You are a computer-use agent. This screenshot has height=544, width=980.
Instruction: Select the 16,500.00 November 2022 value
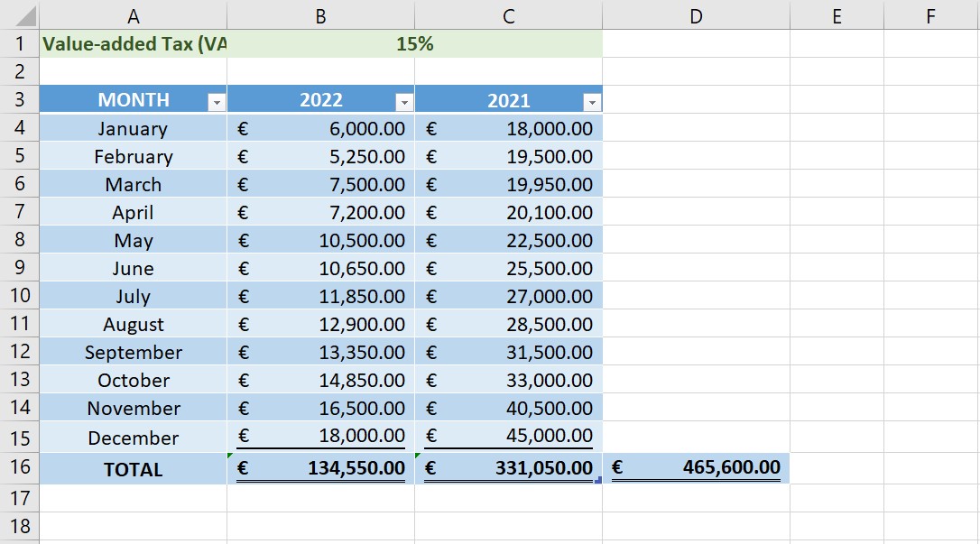coord(320,407)
